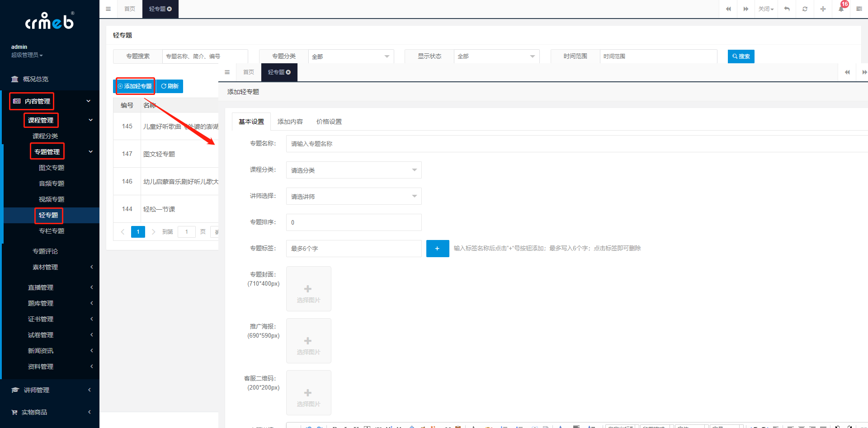Open the notification bell with 16 badge
Image resolution: width=868 pixels, height=428 pixels.
(841, 9)
